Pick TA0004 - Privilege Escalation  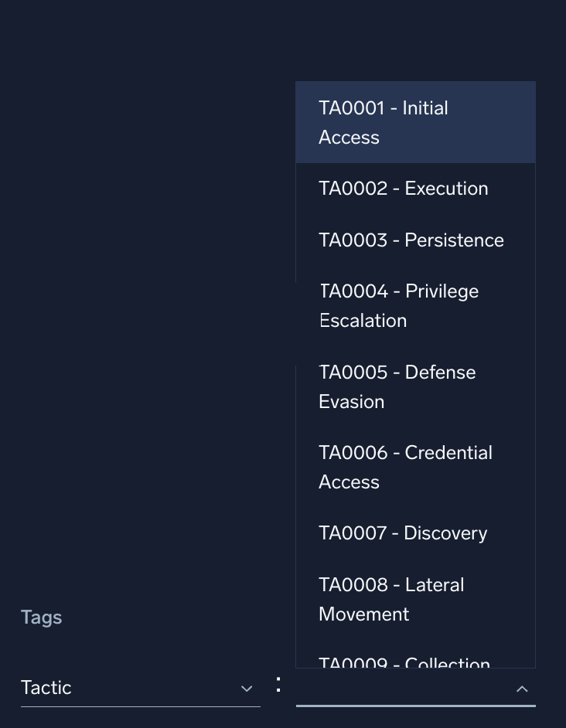click(399, 305)
